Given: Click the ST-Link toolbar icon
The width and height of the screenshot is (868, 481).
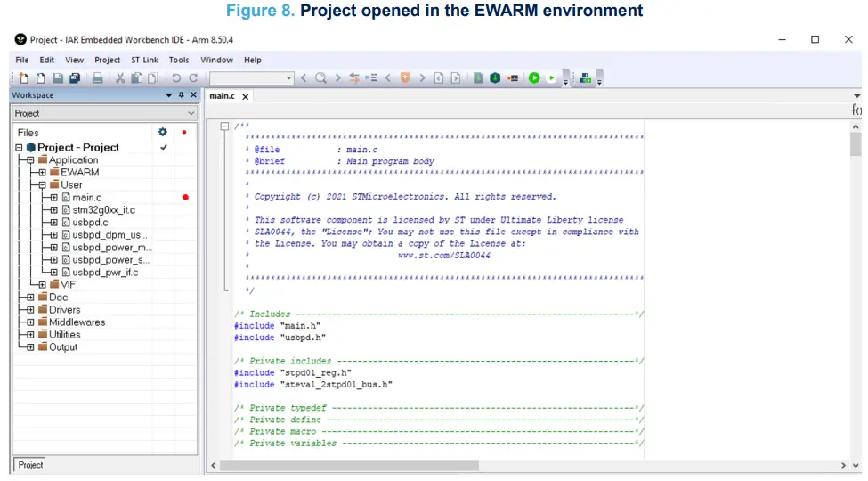Looking at the screenshot, I should [585, 78].
